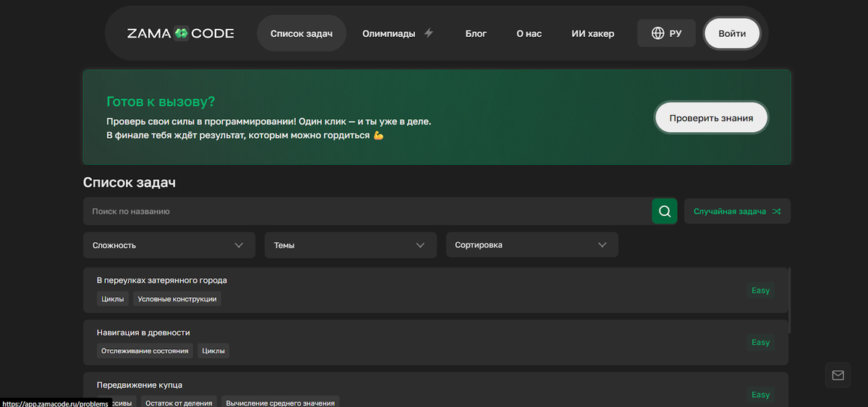Click Easy badge of В переулках затерянного города

click(760, 290)
